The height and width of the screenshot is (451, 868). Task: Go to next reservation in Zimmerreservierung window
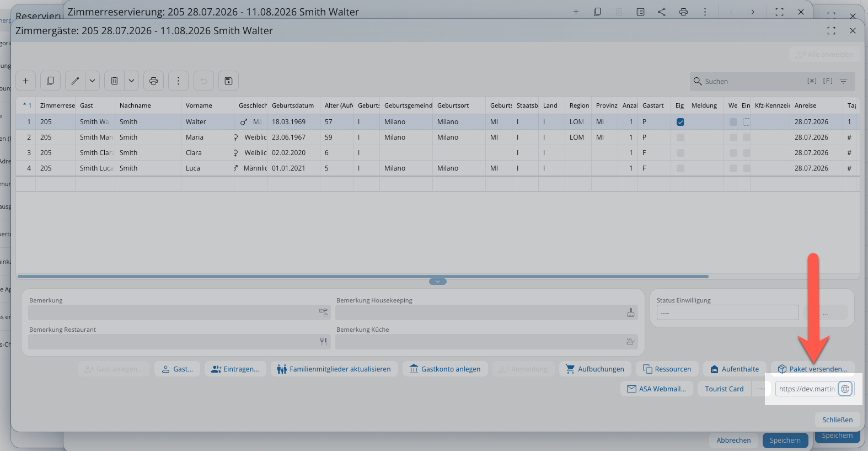tap(753, 12)
